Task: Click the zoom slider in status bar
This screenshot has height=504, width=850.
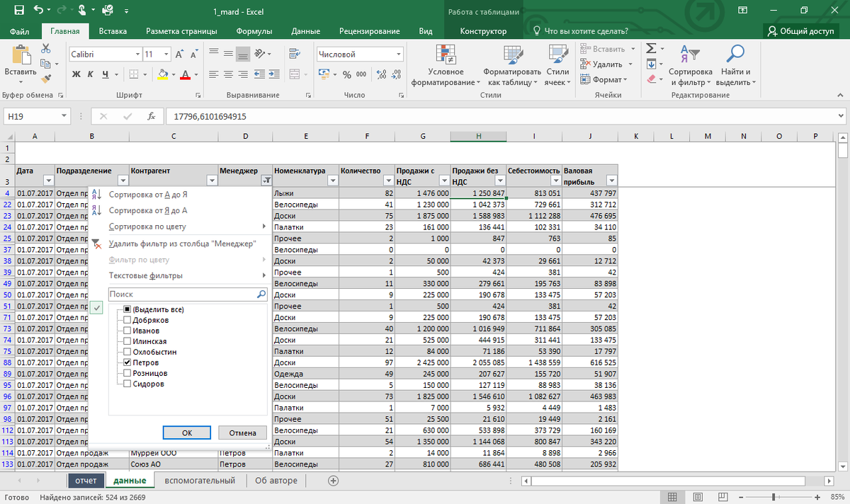Action: [773, 497]
